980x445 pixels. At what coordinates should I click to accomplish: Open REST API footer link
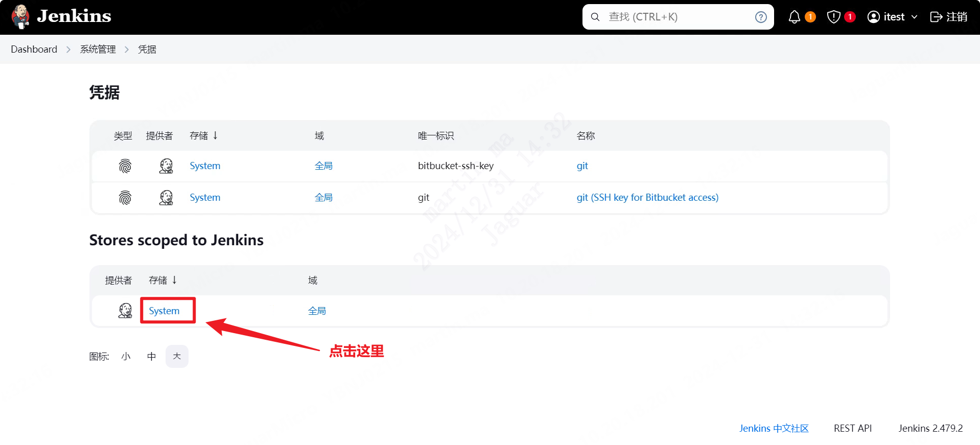click(x=853, y=428)
